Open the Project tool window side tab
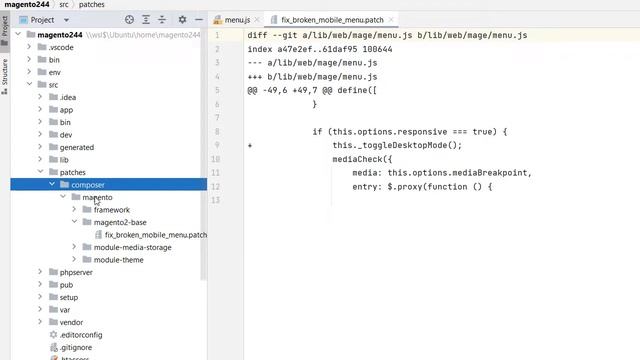The image size is (640, 360). point(4,31)
